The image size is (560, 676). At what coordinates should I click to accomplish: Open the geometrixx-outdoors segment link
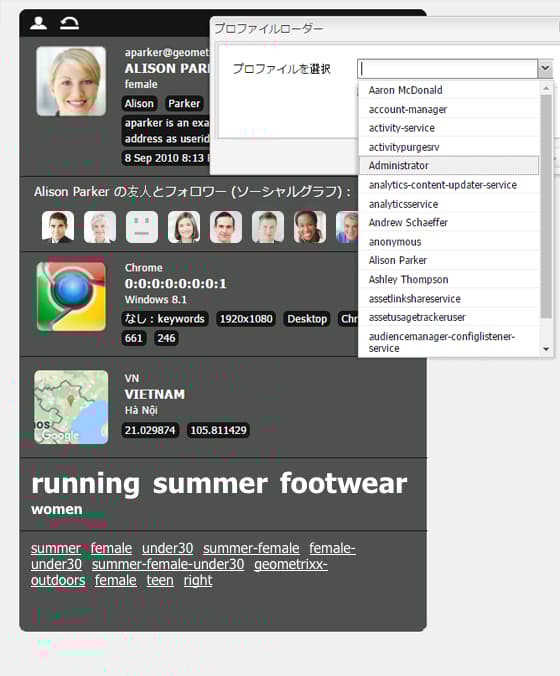(291, 564)
